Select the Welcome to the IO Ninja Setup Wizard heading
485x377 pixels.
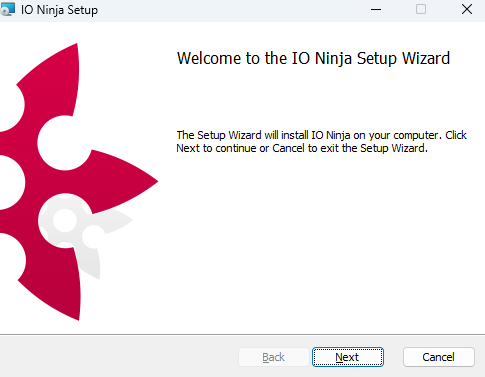313,58
